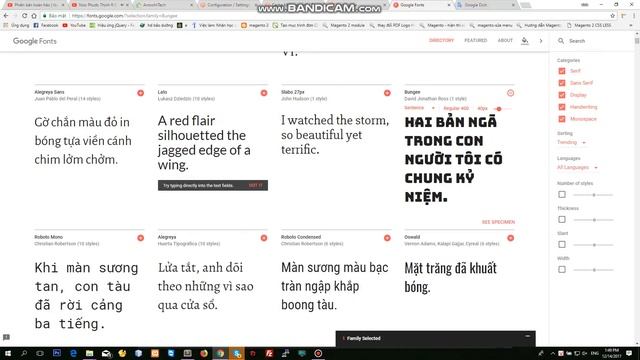640x360 pixels.
Task: Open Photoshop from the taskbar
Action: (57, 353)
